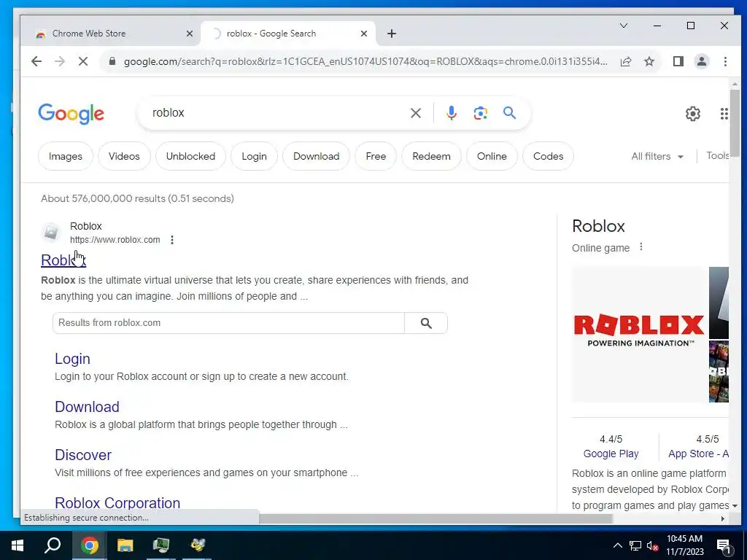This screenshot has width=747, height=560.
Task: Start search by voice
Action: pos(452,113)
